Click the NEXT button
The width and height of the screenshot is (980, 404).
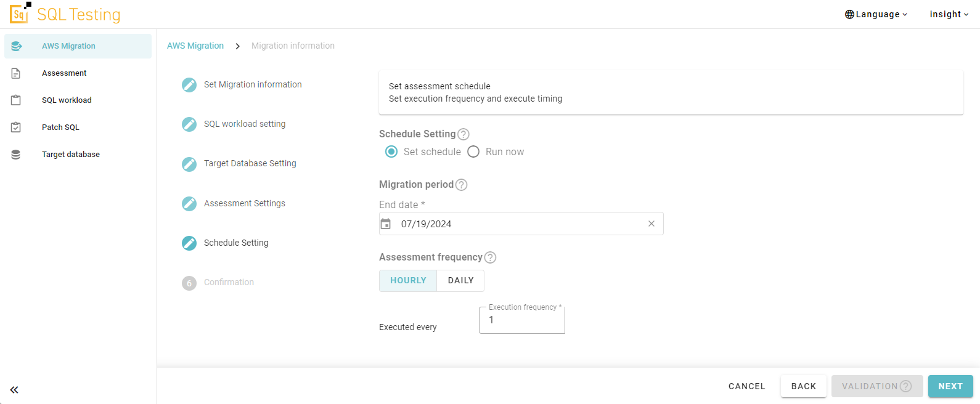click(x=950, y=386)
